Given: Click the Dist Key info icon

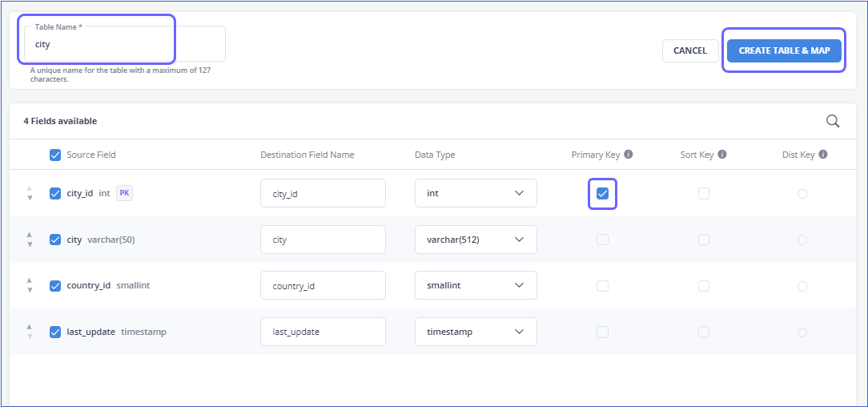Looking at the screenshot, I should [823, 155].
